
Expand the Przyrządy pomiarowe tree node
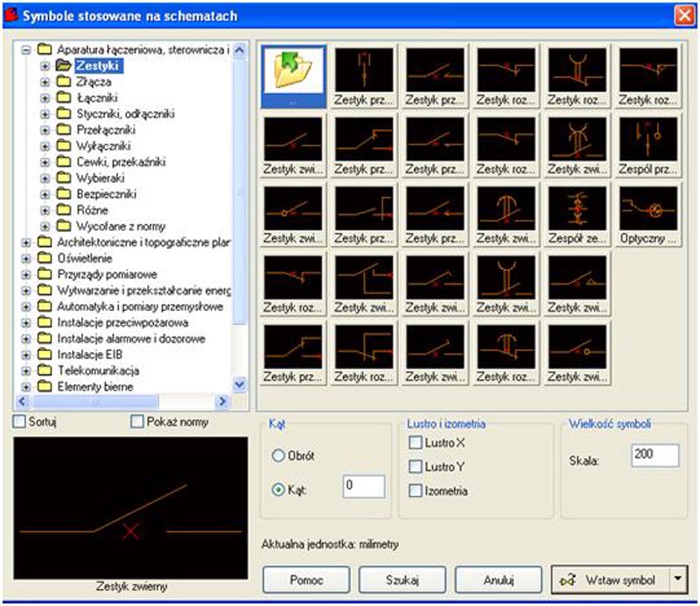26,274
